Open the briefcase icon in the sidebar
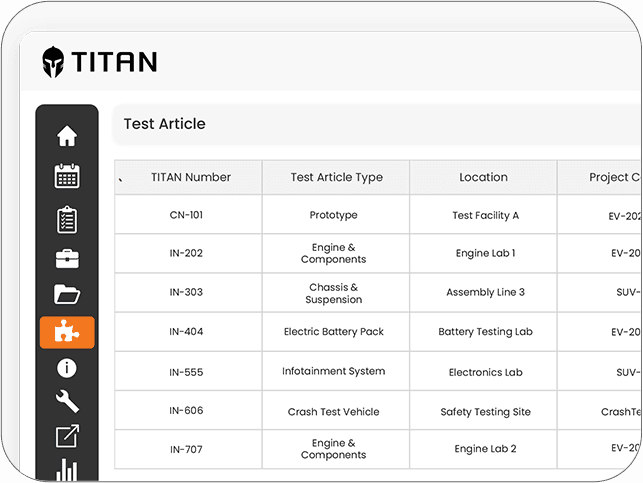Viewport: 643px width, 483px height. tap(67, 259)
